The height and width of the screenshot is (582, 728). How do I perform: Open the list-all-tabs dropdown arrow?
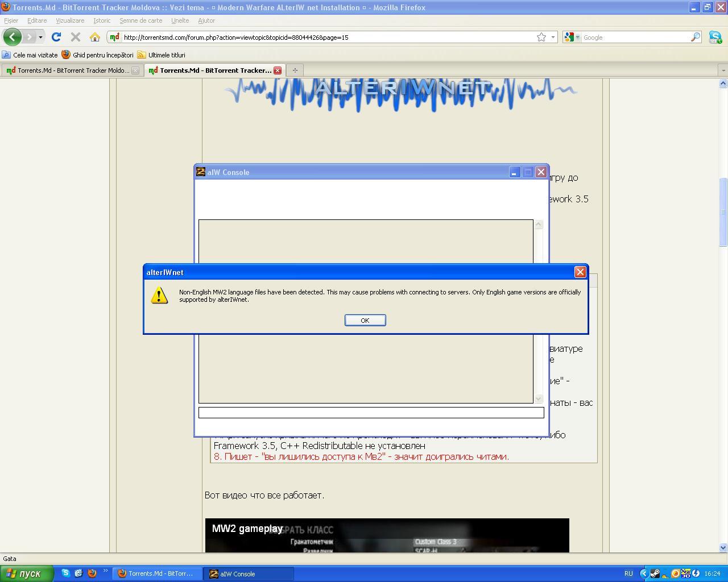tap(723, 70)
